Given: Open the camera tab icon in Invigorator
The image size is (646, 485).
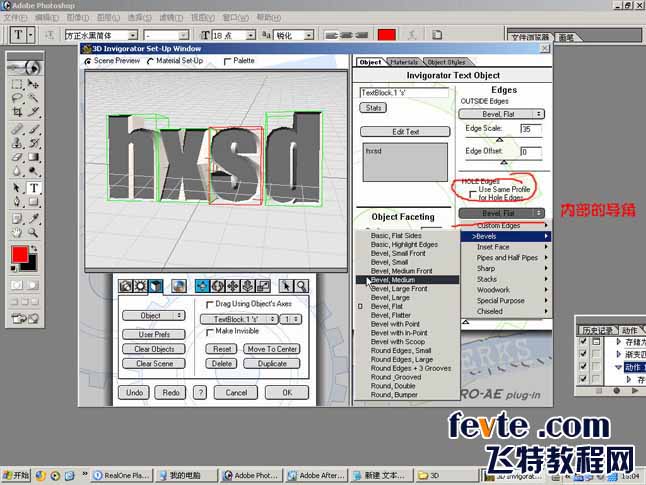Looking at the screenshot, I should click(x=126, y=286).
